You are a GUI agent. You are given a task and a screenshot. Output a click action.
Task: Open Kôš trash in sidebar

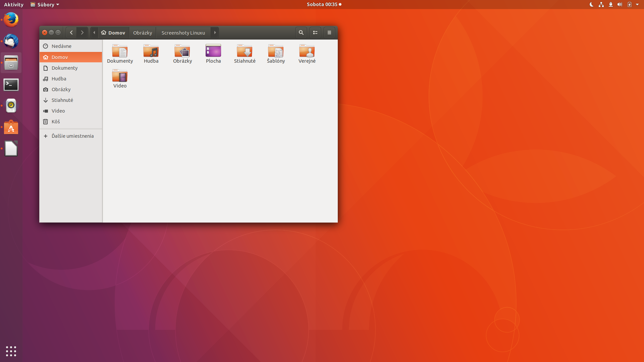click(71, 122)
